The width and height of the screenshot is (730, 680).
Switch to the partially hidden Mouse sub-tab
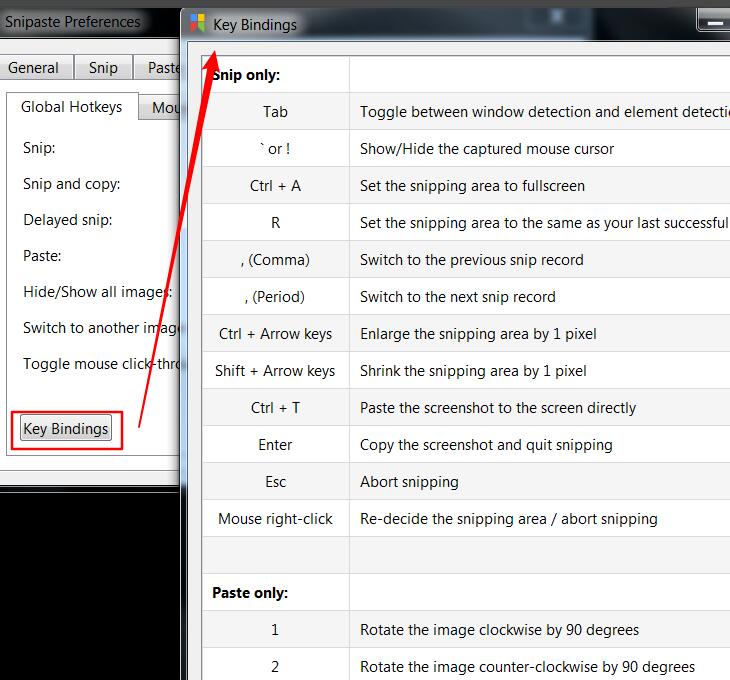(x=160, y=108)
